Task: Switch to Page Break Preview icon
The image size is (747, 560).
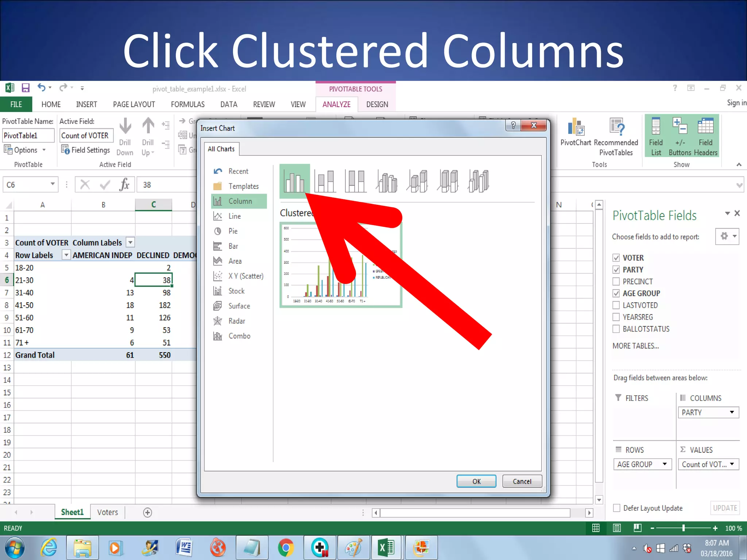Action: point(637,528)
